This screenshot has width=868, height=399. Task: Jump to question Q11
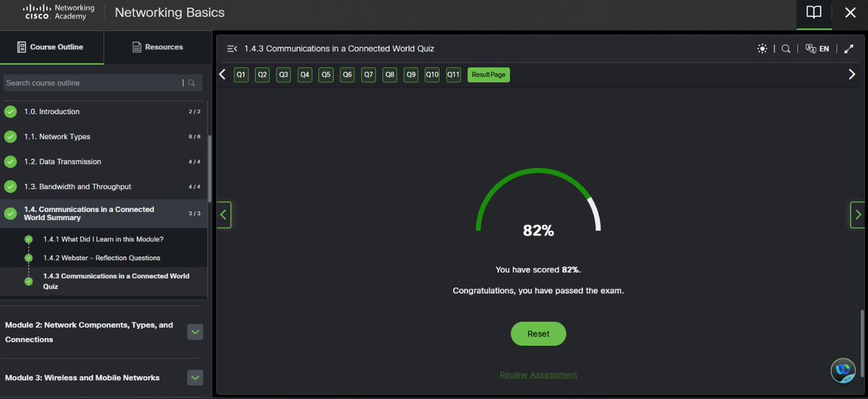pos(454,75)
